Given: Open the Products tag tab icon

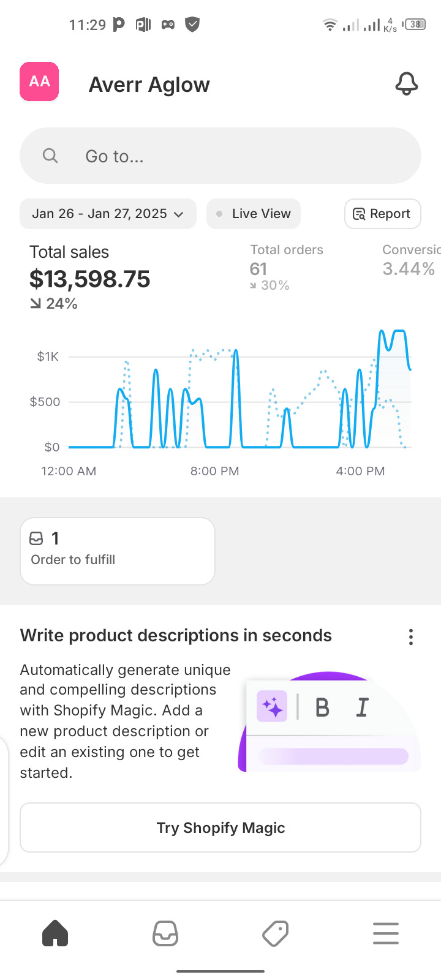Looking at the screenshot, I should [276, 934].
